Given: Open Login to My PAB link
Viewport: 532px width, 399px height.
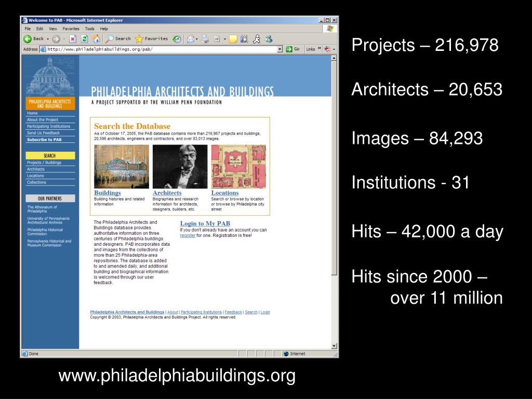Looking at the screenshot, I should (205, 223).
